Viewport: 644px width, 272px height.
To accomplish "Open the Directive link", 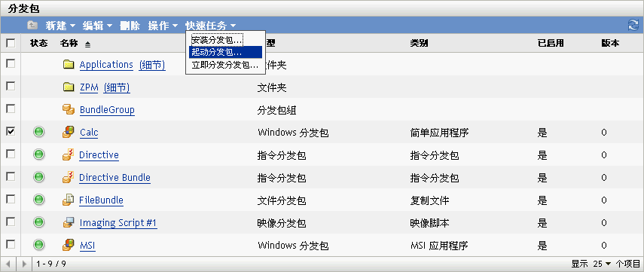I will coord(99,155).
